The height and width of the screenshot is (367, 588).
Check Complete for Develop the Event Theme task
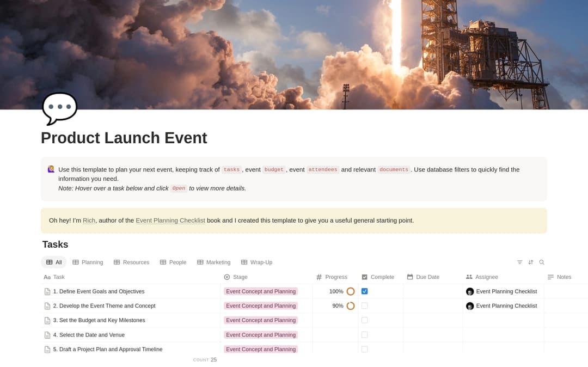[364, 306]
